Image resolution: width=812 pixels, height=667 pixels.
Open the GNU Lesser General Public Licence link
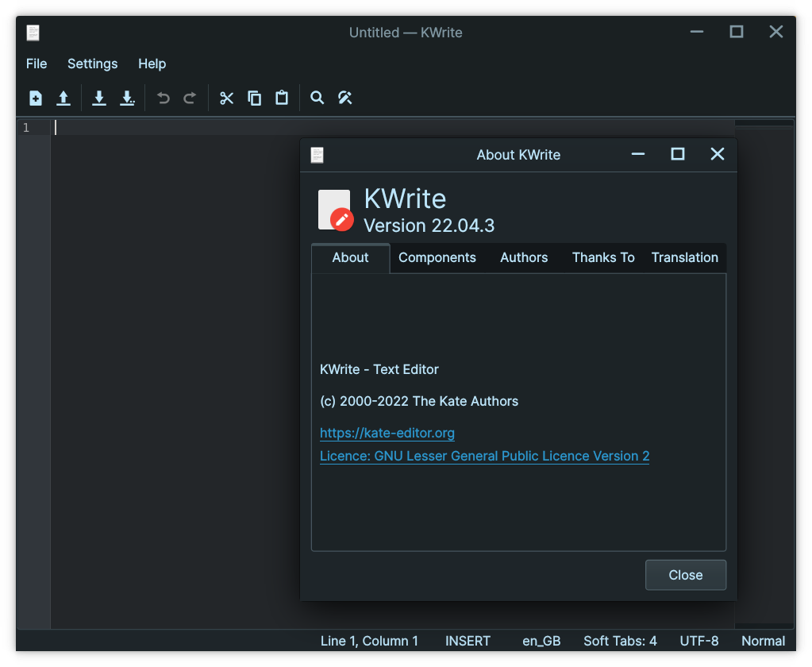[485, 457]
